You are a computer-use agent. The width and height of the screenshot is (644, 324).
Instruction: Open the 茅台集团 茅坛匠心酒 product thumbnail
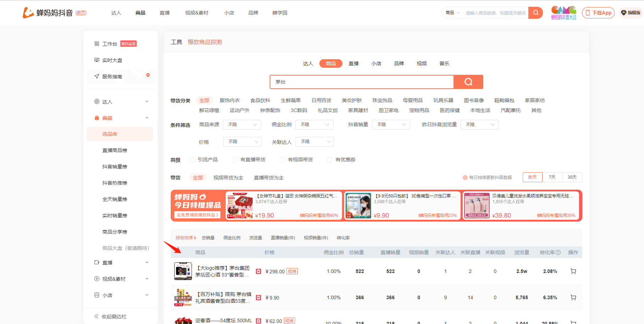coord(183,271)
